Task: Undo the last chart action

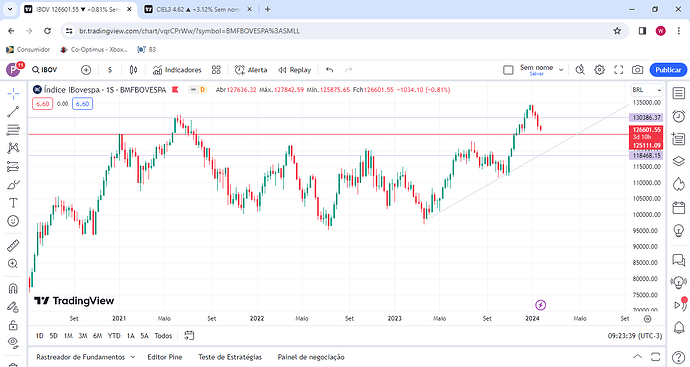Action: pos(330,70)
